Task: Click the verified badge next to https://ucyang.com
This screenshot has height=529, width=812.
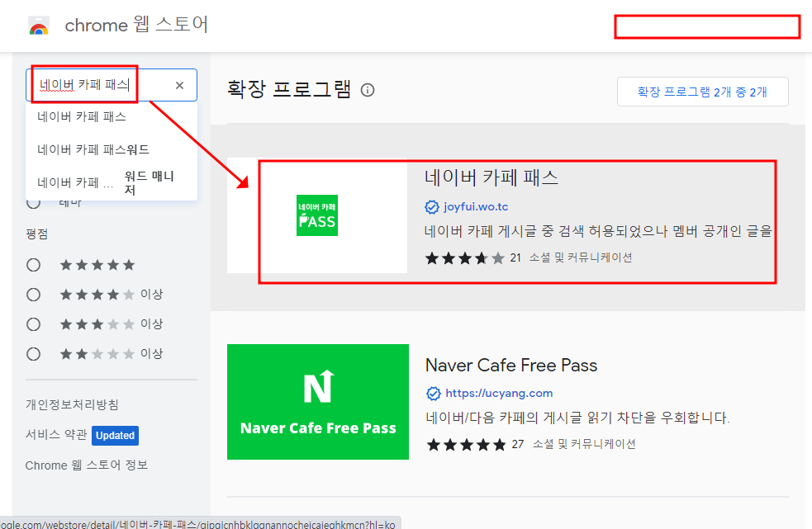Action: [x=434, y=394]
